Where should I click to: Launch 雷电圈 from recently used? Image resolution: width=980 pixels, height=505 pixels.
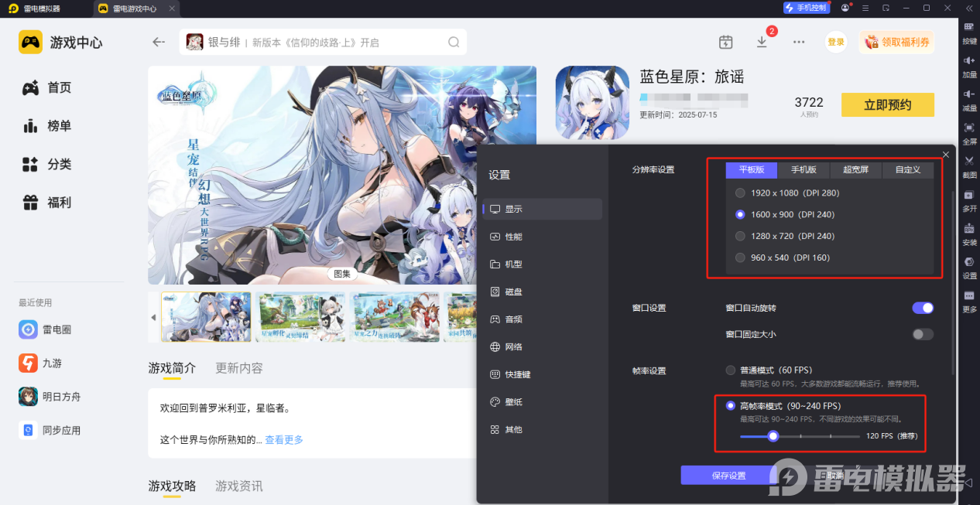click(45, 329)
